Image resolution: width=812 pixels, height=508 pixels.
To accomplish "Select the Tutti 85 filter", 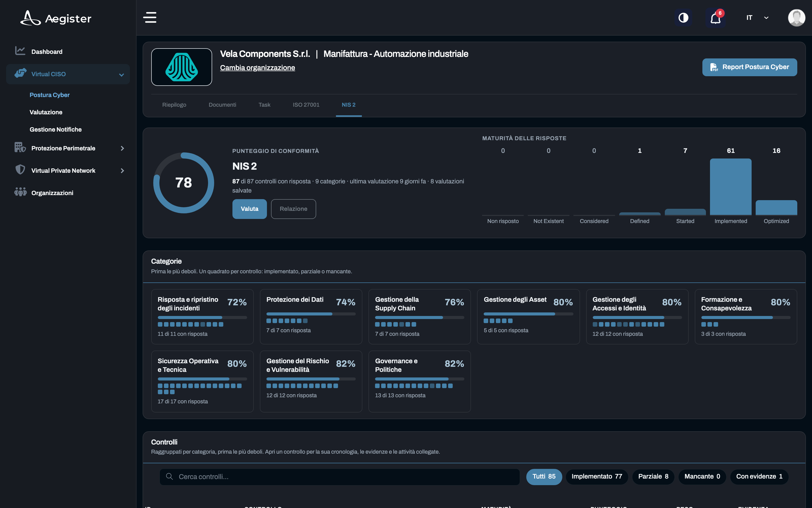I will click(544, 477).
